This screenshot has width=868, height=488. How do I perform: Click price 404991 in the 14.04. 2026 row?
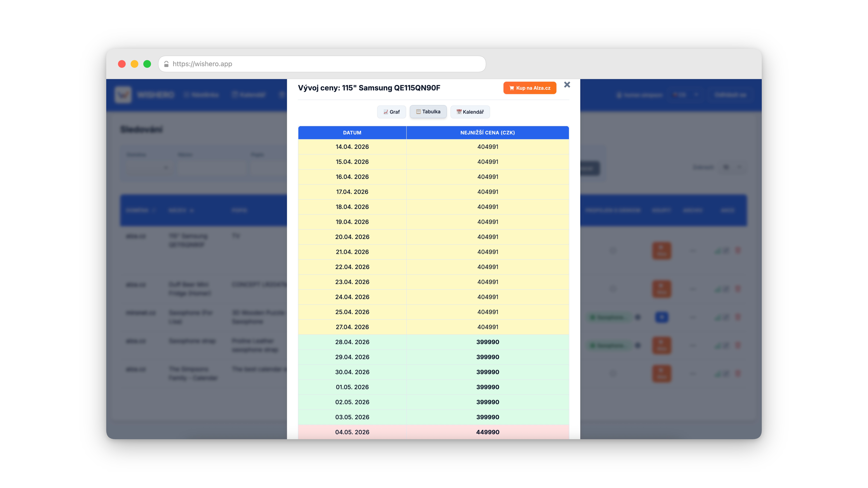[x=488, y=147]
